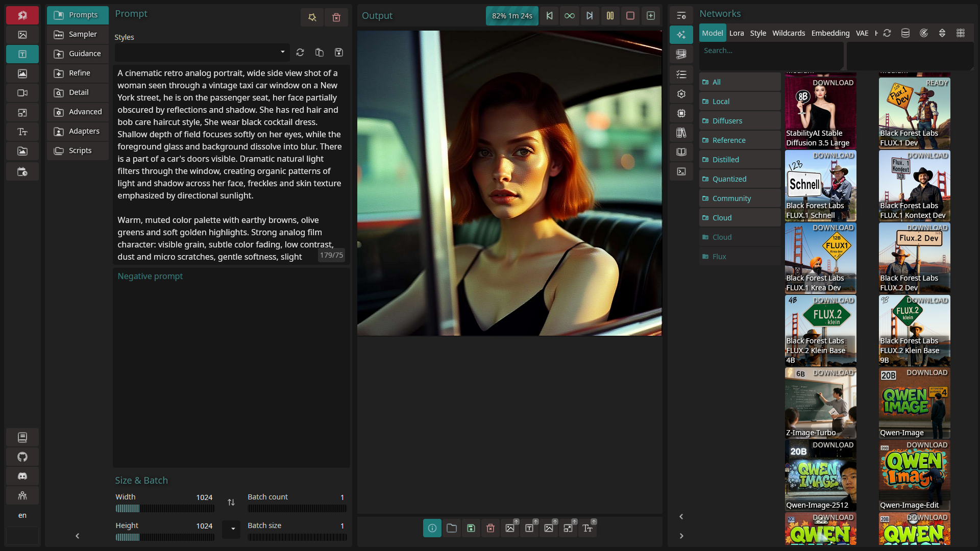Save the image using the bottom toolbar icon
The width and height of the screenshot is (980, 551).
(471, 528)
